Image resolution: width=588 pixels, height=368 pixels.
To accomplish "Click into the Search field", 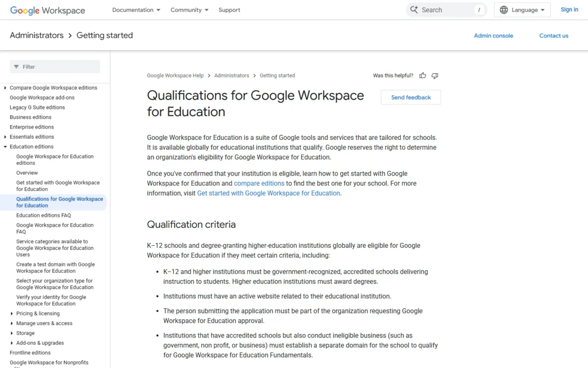I will click(x=446, y=10).
